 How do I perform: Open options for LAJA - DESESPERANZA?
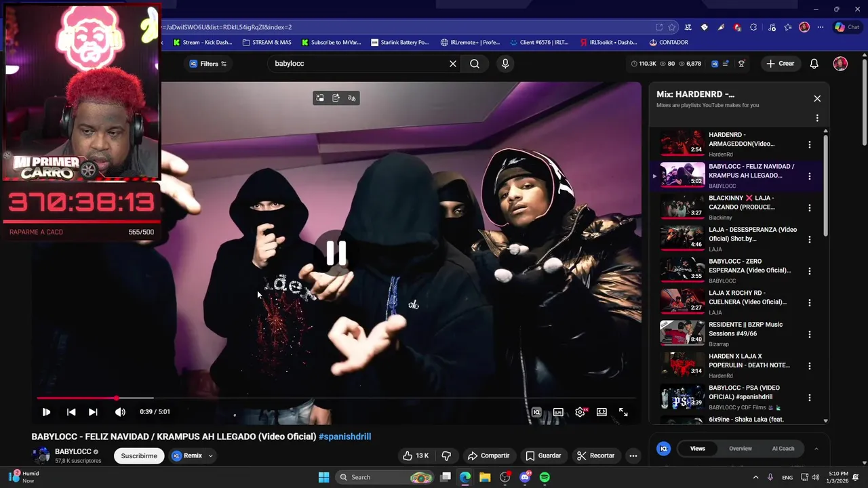pos(809,239)
